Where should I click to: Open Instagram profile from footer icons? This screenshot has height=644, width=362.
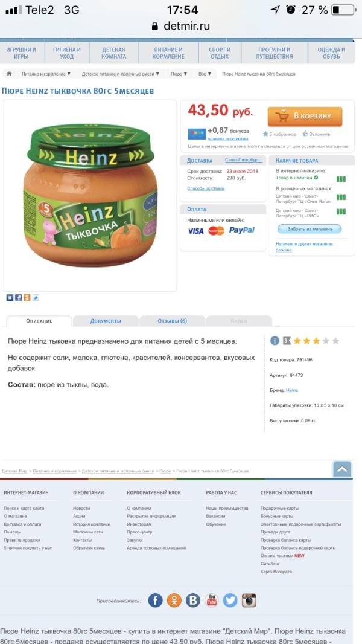[x=249, y=601]
